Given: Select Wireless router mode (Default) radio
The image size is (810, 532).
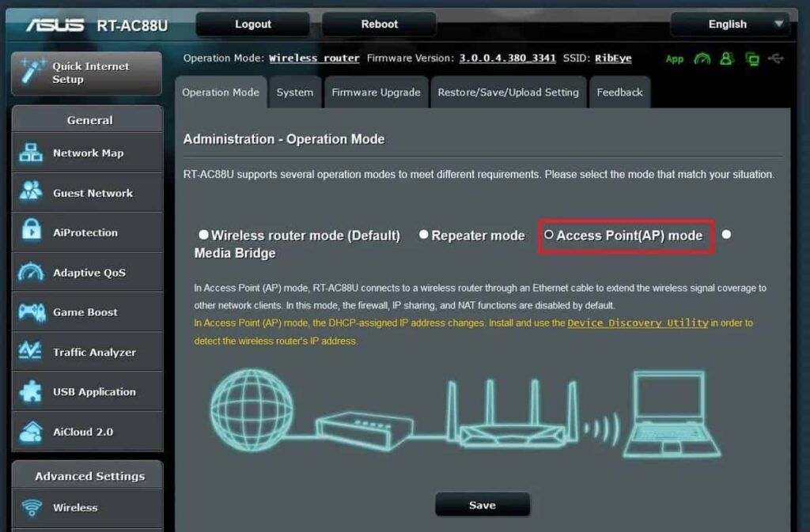Looking at the screenshot, I should [203, 235].
